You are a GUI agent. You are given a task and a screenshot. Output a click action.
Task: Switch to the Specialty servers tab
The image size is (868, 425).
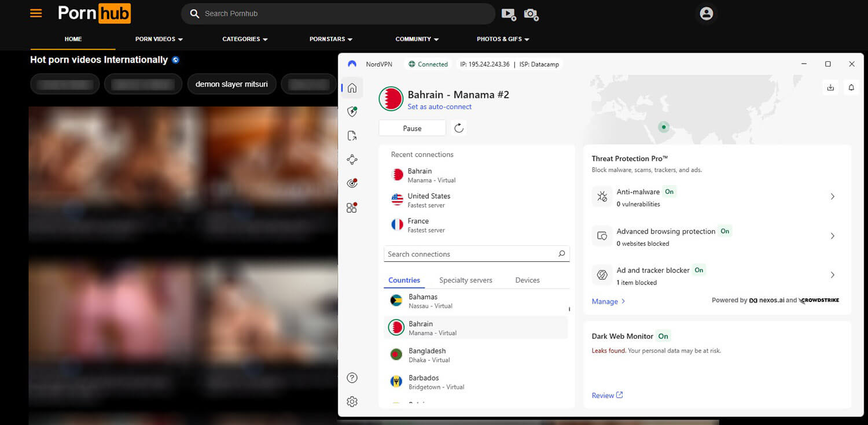tap(465, 280)
